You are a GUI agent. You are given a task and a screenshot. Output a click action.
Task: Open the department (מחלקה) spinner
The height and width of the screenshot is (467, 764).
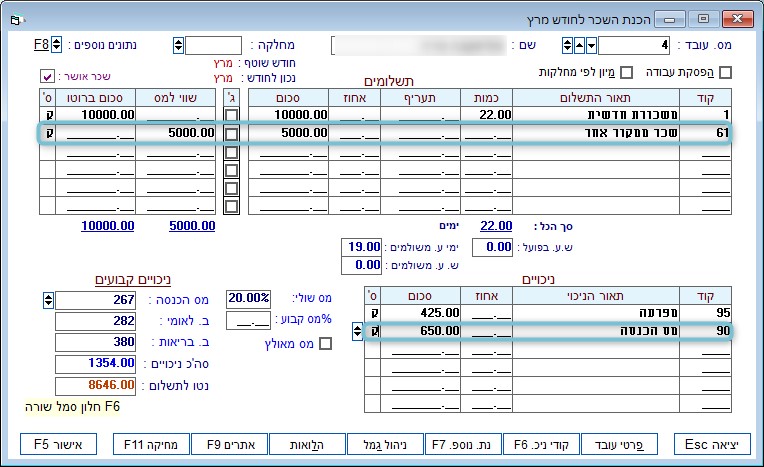[x=178, y=45]
